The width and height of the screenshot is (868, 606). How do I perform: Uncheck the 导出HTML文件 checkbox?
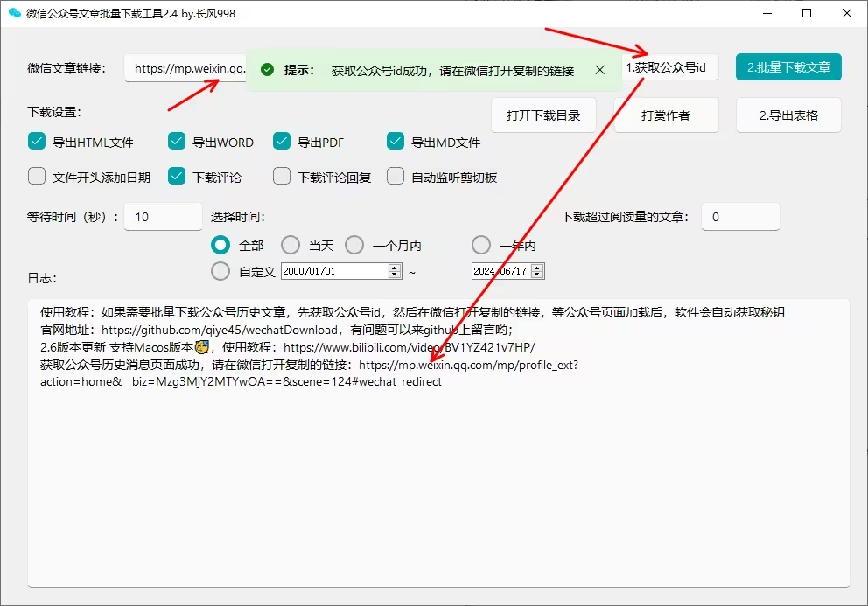[x=37, y=142]
